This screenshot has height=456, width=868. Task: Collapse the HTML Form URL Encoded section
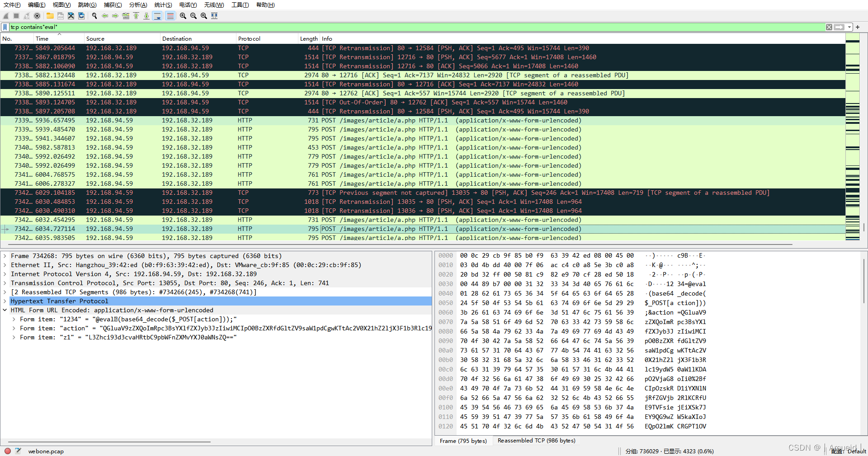(x=5, y=310)
